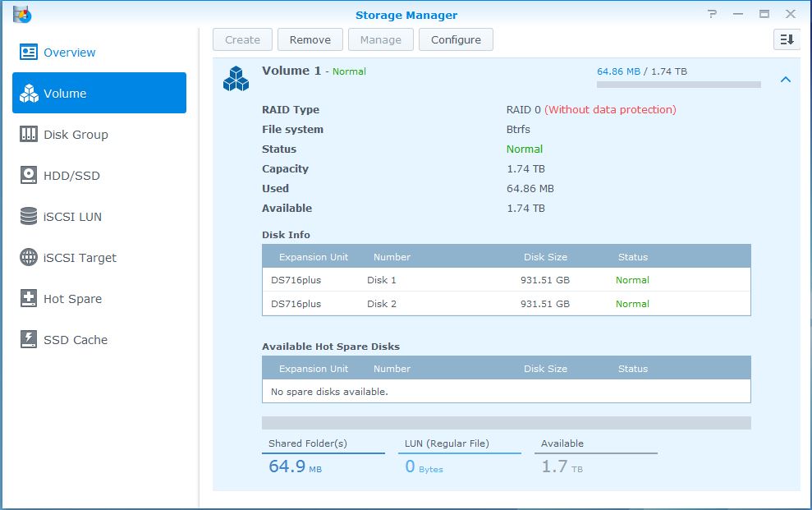Screen dimensions: 812x510
Task: Open the help icon in the title bar
Action: point(711,13)
